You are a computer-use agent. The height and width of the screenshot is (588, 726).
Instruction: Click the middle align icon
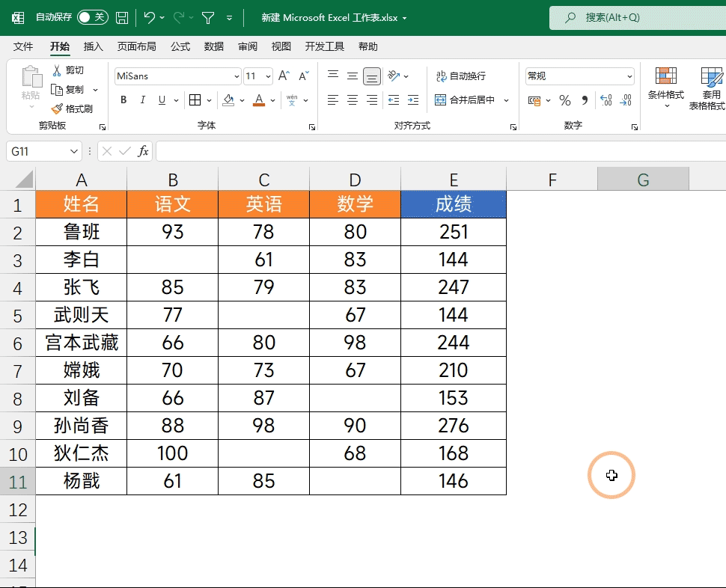pyautogui.click(x=353, y=76)
